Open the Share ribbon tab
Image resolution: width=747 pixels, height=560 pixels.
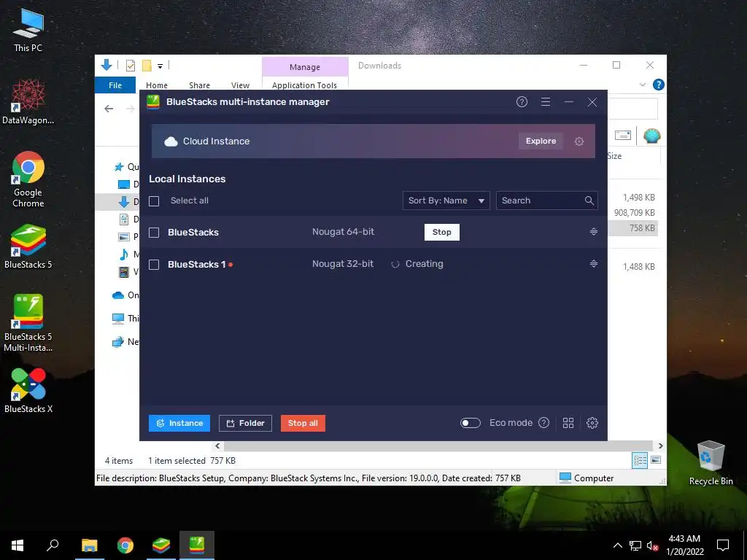(x=199, y=85)
